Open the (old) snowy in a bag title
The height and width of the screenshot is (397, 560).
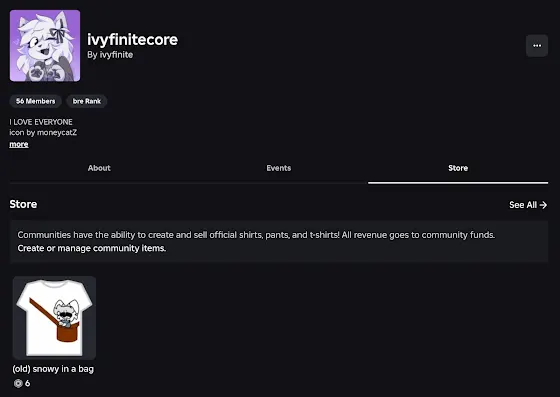pyautogui.click(x=53, y=369)
